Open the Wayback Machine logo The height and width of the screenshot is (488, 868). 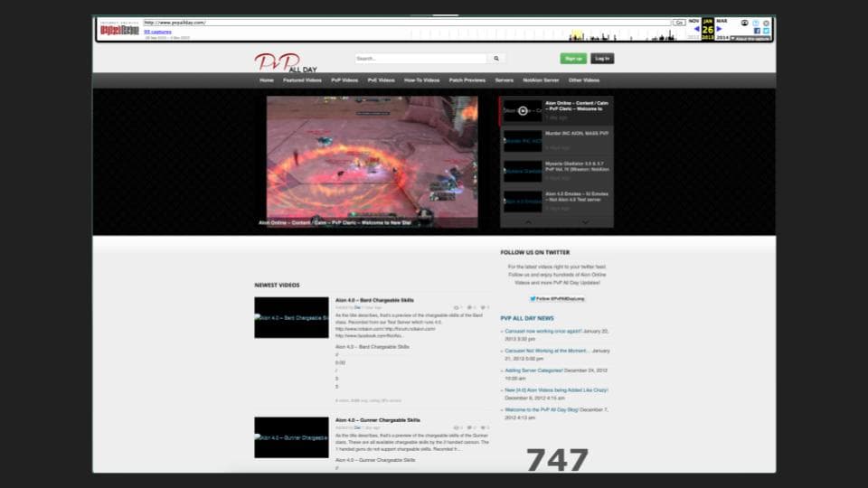[x=119, y=30]
